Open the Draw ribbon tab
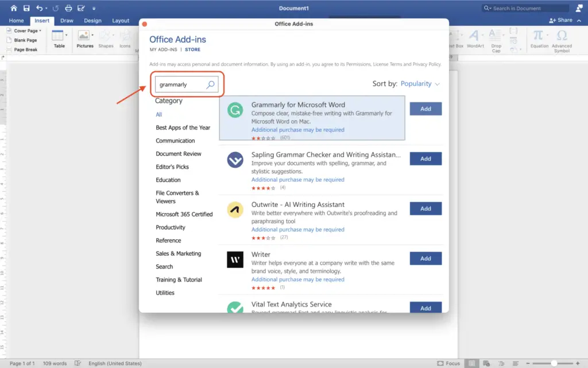Viewport: 588px width, 368px height. [x=67, y=21]
